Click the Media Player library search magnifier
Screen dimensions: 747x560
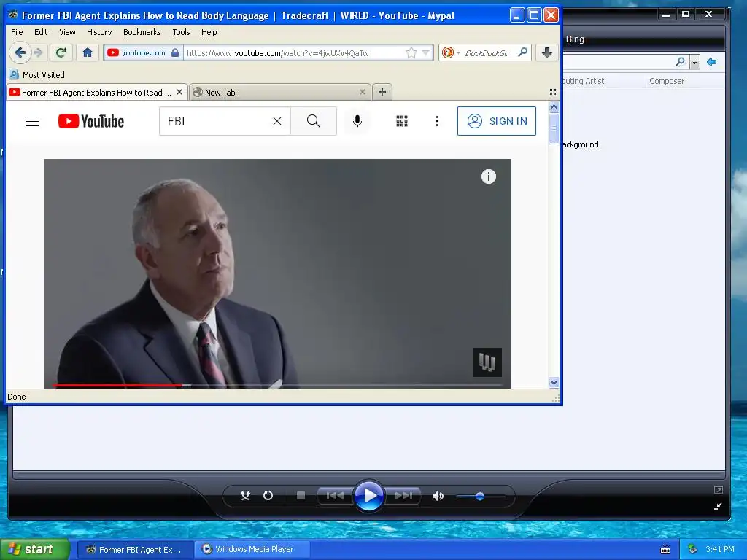point(681,61)
